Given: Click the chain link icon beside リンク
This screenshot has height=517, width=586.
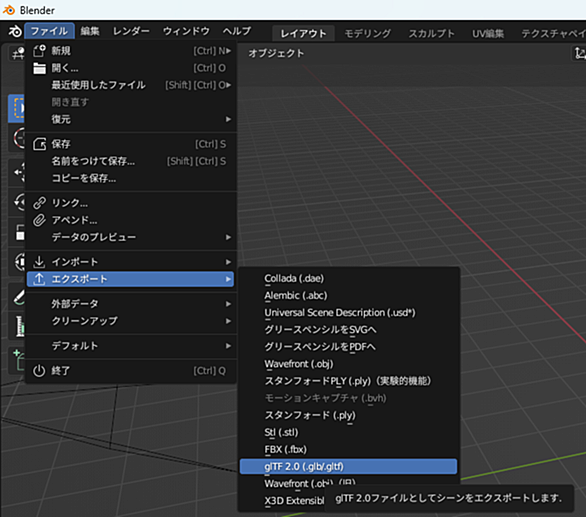Looking at the screenshot, I should [x=39, y=203].
